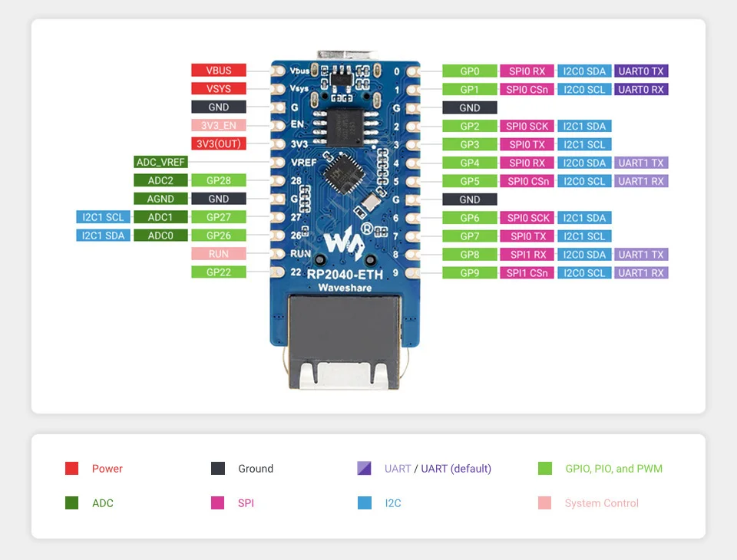
Task: Click SPI0 RX in the GP0 row
Action: (x=527, y=71)
